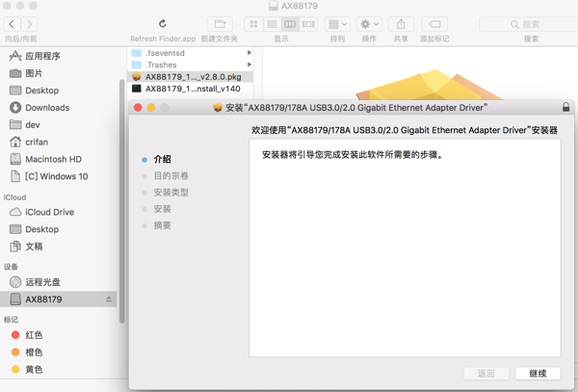The image size is (578, 392).
Task: Minimize the installer window
Action: click(151, 108)
